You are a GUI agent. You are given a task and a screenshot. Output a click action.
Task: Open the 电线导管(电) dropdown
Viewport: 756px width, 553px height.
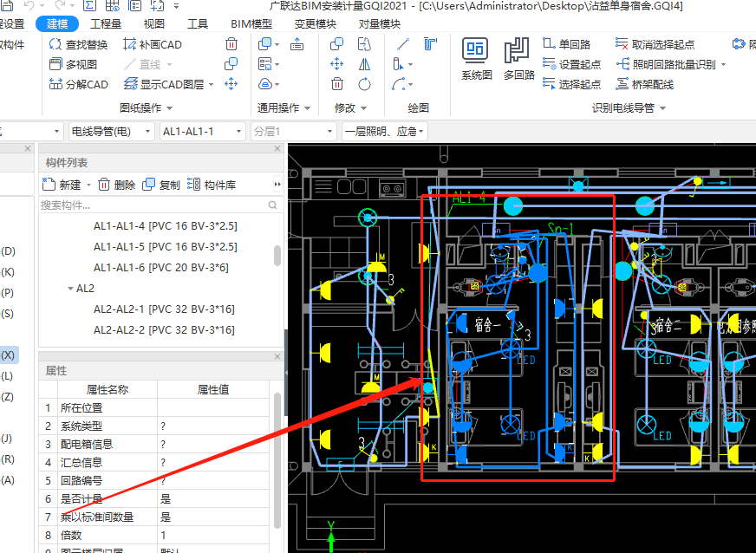pos(111,131)
